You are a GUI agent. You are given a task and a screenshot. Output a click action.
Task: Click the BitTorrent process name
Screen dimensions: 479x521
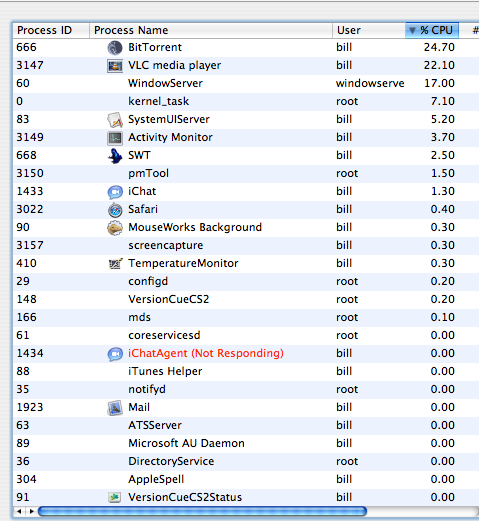point(155,47)
